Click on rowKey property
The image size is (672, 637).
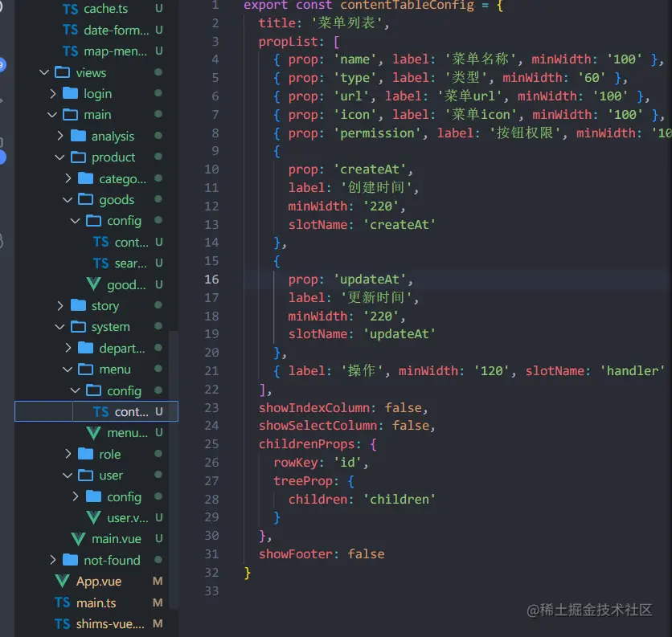[296, 463]
